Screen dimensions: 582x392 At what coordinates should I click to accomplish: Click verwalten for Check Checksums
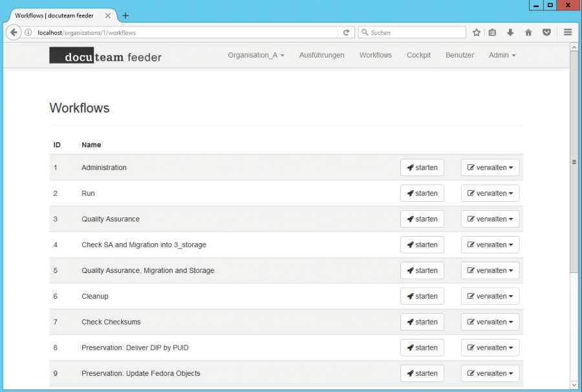coord(490,321)
